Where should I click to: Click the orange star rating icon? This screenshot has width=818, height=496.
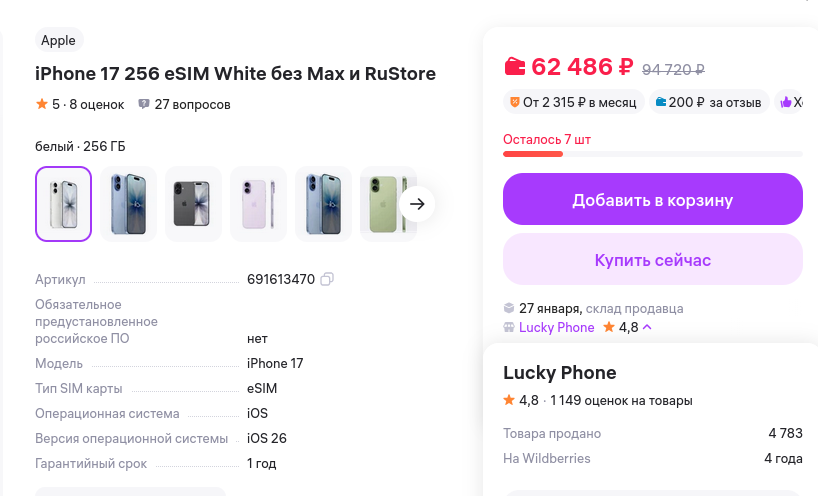pos(42,104)
